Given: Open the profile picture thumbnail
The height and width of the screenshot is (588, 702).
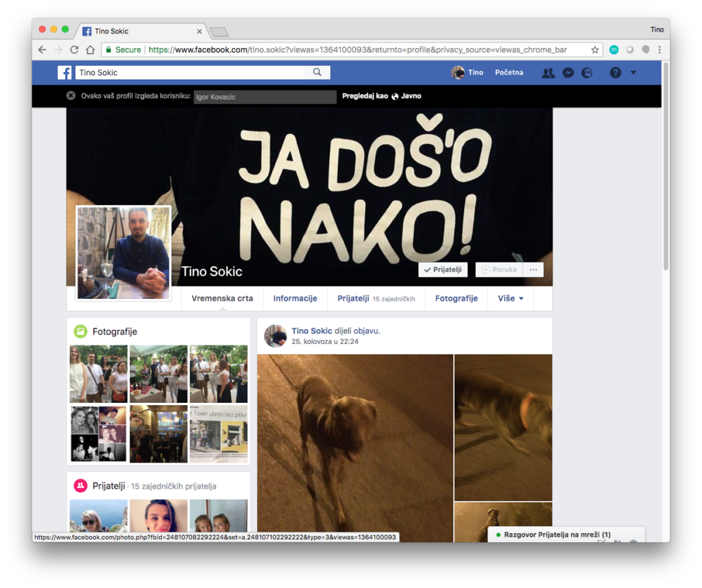Looking at the screenshot, I should pos(123,252).
